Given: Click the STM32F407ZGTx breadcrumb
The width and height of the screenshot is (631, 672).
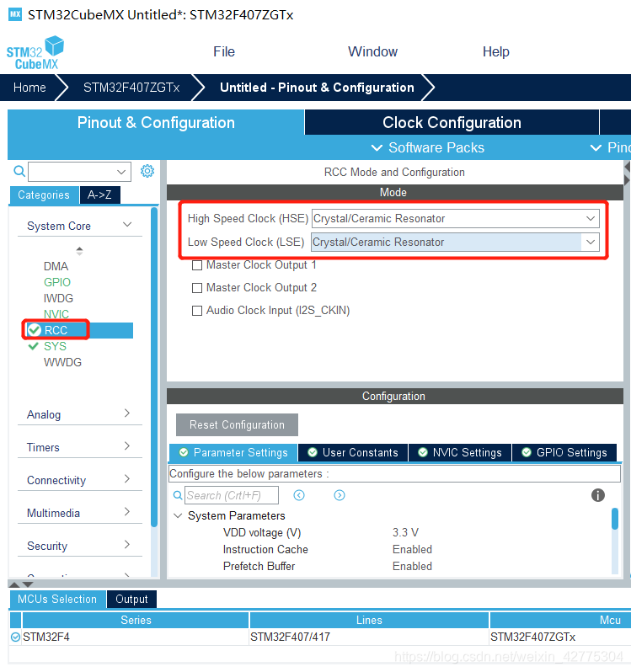Looking at the screenshot, I should pos(131,88).
